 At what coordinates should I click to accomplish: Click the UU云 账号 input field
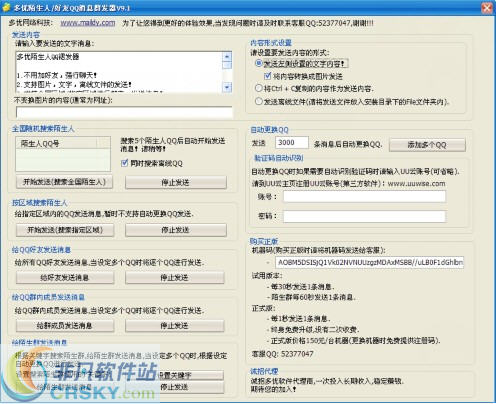click(x=364, y=196)
